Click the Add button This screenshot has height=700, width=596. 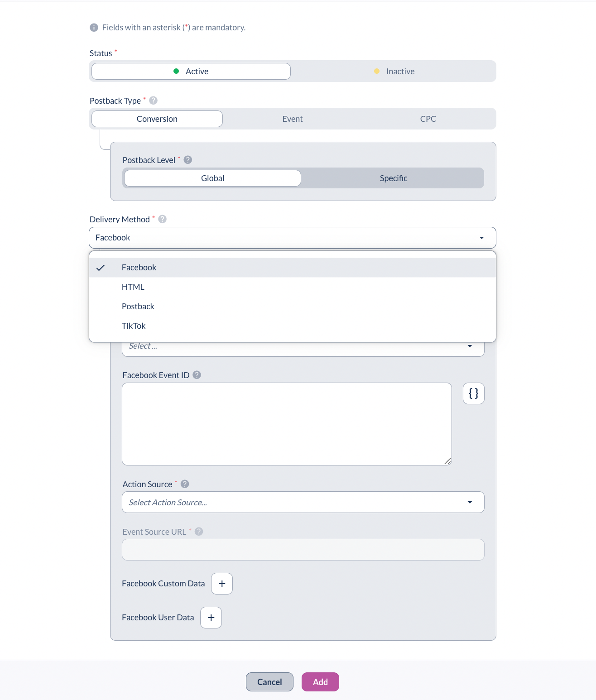[320, 682]
